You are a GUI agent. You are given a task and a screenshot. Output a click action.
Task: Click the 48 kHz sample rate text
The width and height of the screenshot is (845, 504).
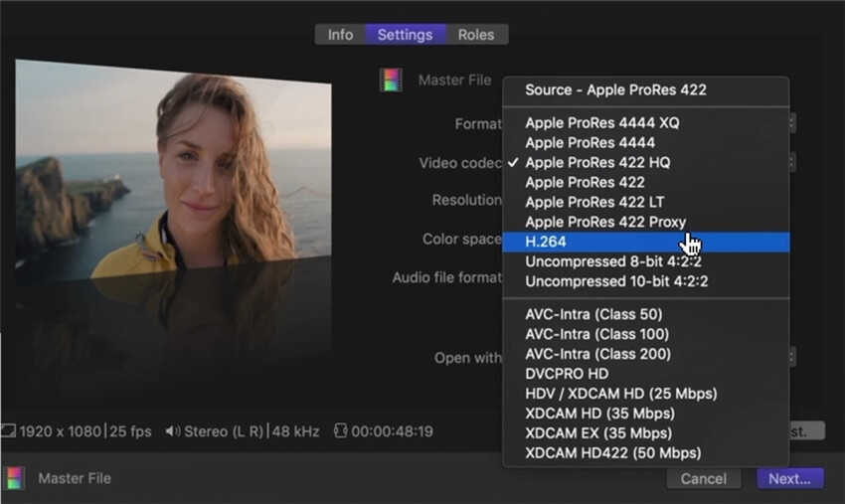pos(296,431)
